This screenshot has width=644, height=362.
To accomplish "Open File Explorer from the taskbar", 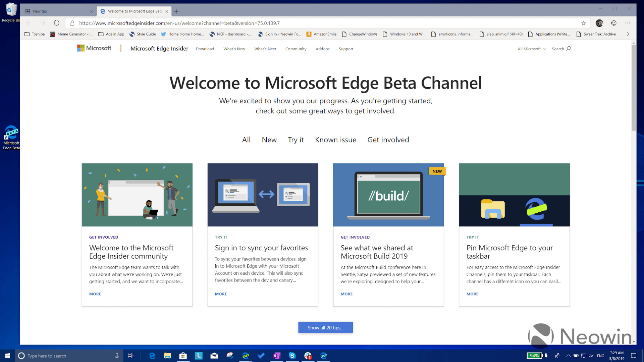I will pos(167,356).
